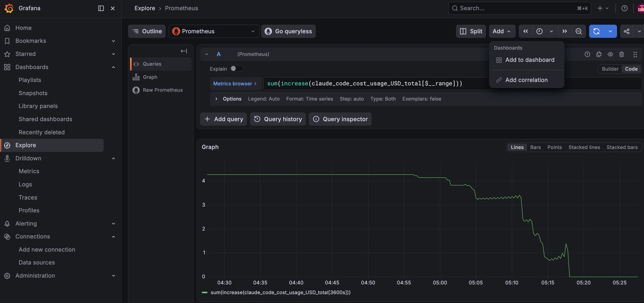Collapse the Connections section
644x303 pixels.
point(113,237)
